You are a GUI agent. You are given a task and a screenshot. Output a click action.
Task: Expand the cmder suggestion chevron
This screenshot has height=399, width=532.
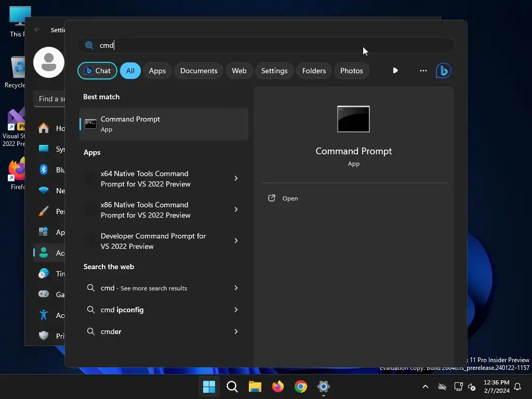coord(236,331)
